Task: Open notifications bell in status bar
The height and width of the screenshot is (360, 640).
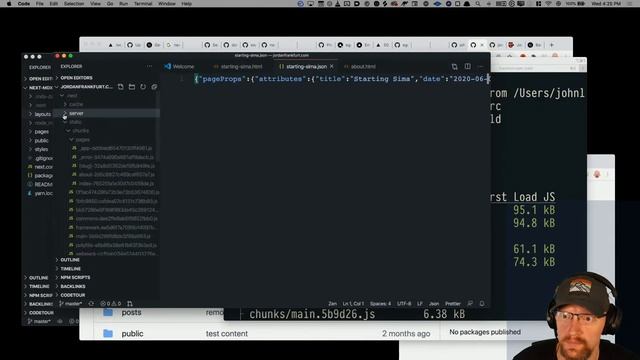Action: pyautogui.click(x=482, y=303)
